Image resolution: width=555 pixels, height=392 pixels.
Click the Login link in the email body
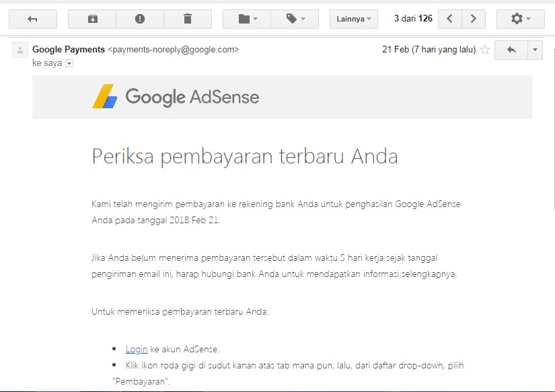pos(137,349)
